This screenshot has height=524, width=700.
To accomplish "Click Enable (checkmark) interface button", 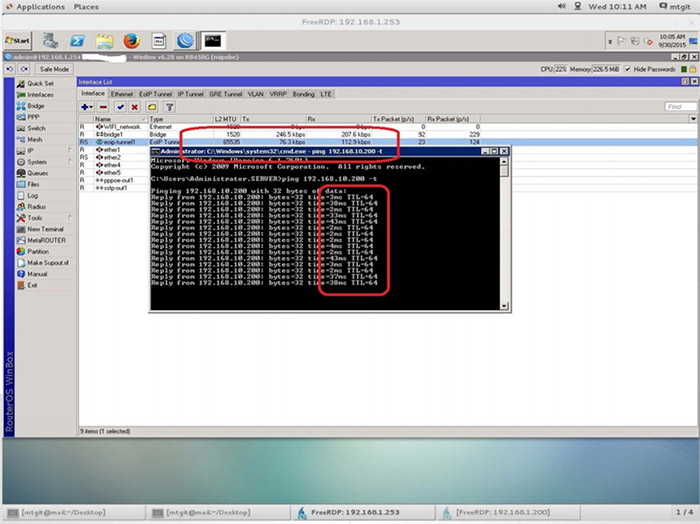I will 120,107.
